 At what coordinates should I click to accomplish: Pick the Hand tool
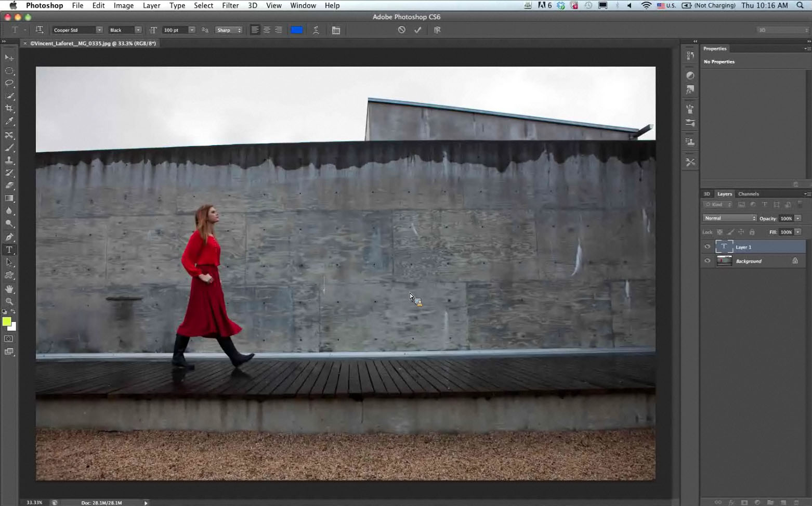(9, 289)
